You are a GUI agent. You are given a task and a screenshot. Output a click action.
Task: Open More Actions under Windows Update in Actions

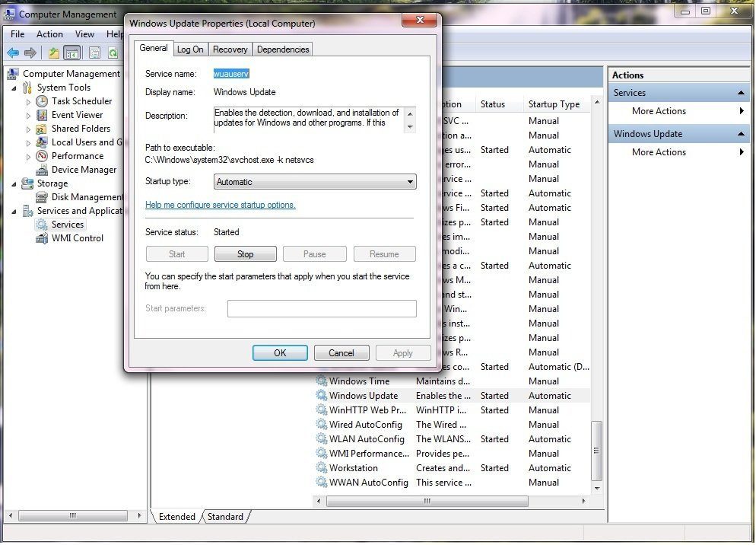(659, 152)
